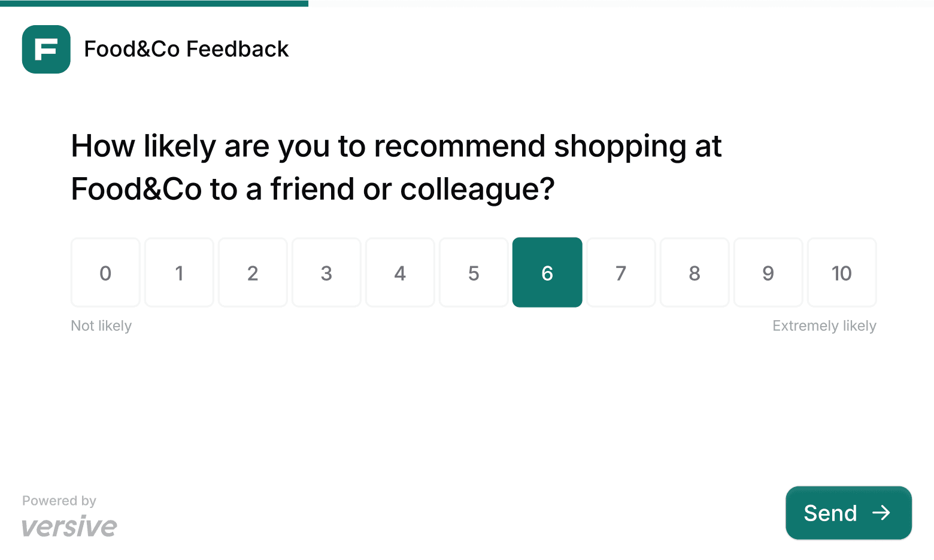Image resolution: width=934 pixels, height=560 pixels.
Task: Deselect the highlighted rating 6
Action: pos(547,273)
